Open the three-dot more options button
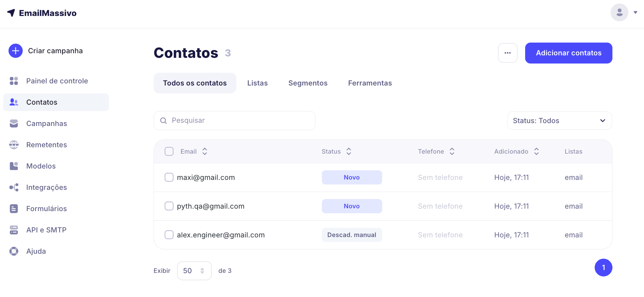 coord(507,53)
